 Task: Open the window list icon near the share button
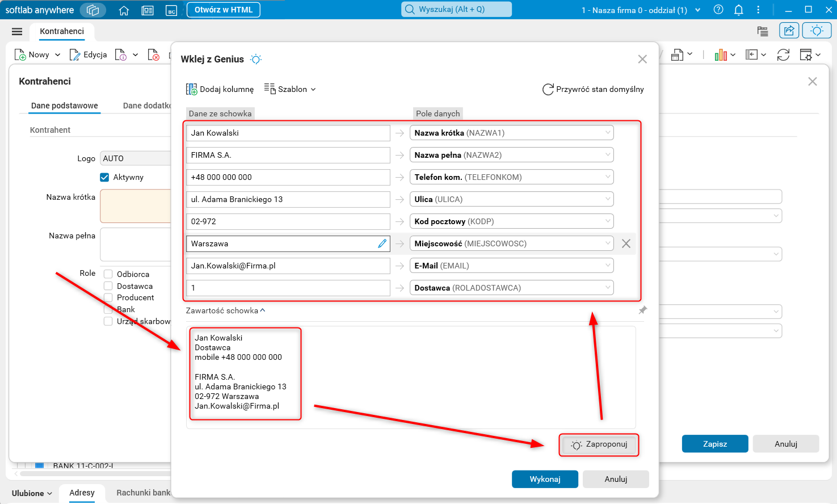coord(763,31)
